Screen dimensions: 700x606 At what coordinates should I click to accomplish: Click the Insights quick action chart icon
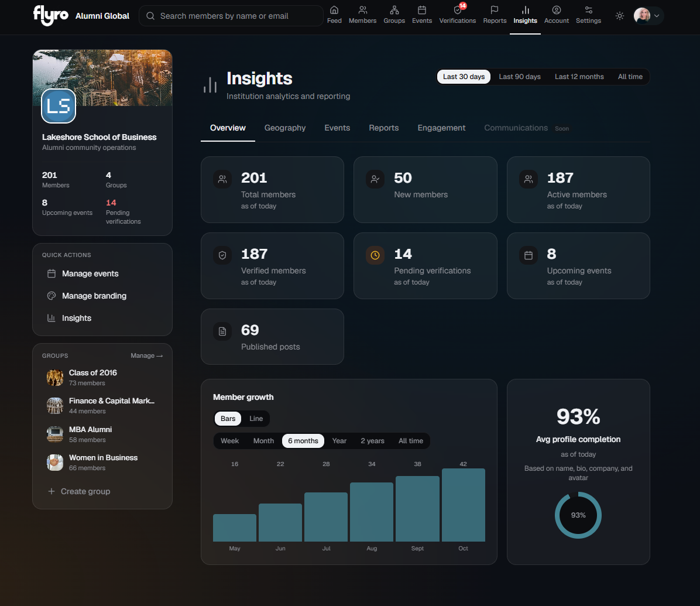click(52, 318)
